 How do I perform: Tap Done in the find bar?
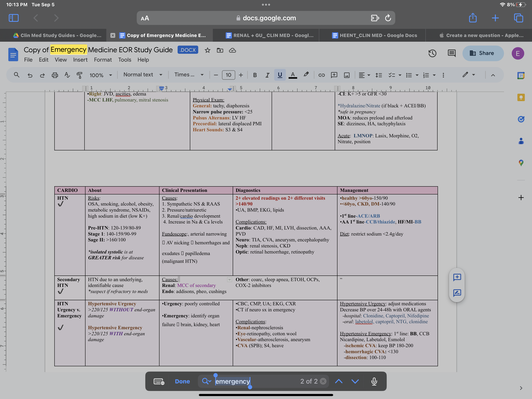pyautogui.click(x=182, y=381)
